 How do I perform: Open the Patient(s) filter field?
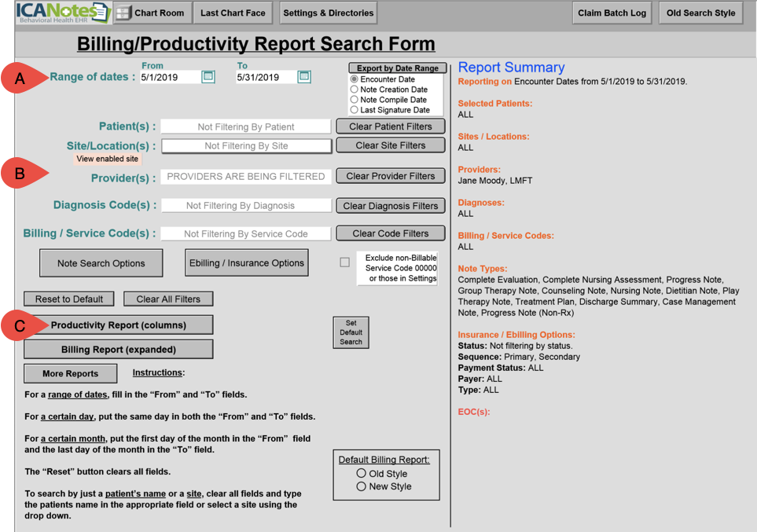coord(246,127)
